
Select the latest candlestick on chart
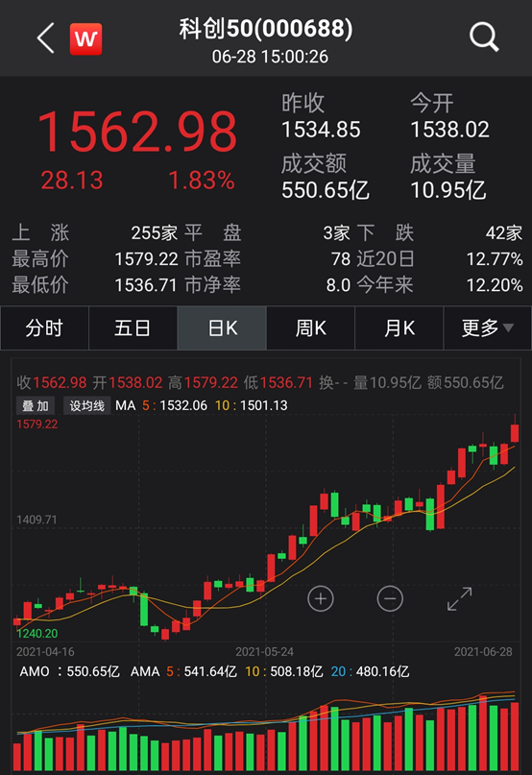coord(515,432)
